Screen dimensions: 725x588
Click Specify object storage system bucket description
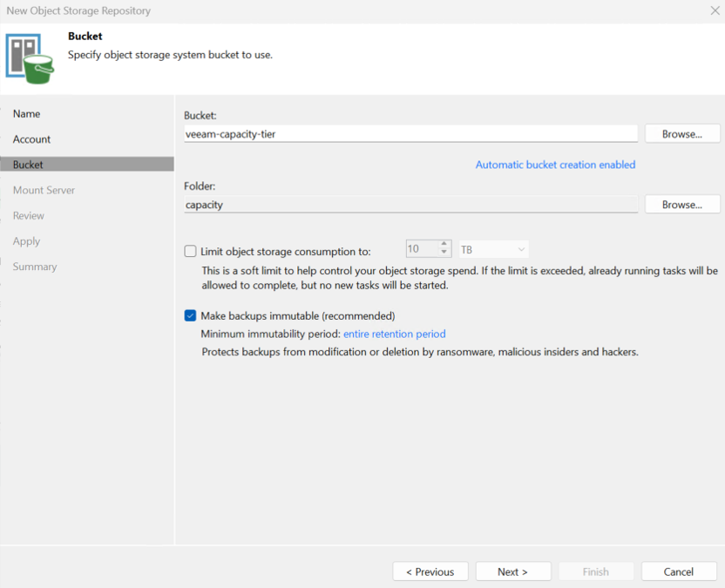pyautogui.click(x=170, y=55)
